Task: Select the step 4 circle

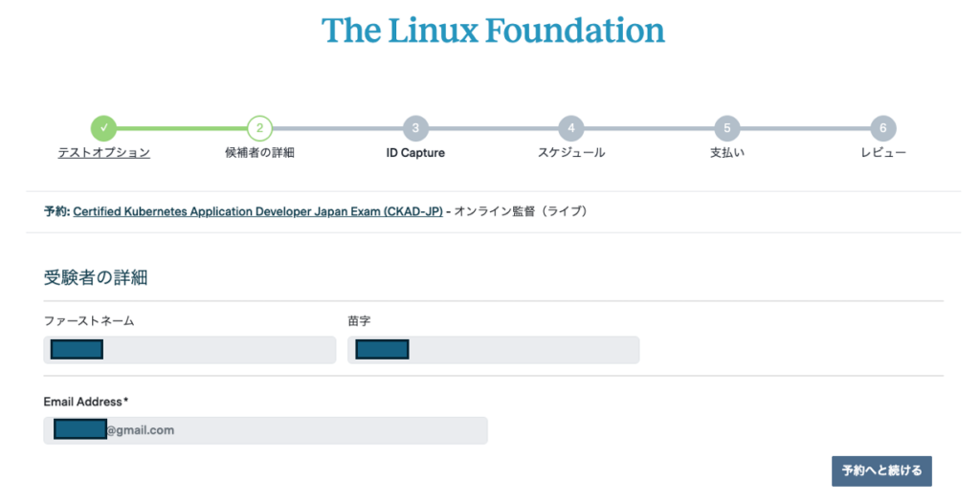Action: pos(570,128)
